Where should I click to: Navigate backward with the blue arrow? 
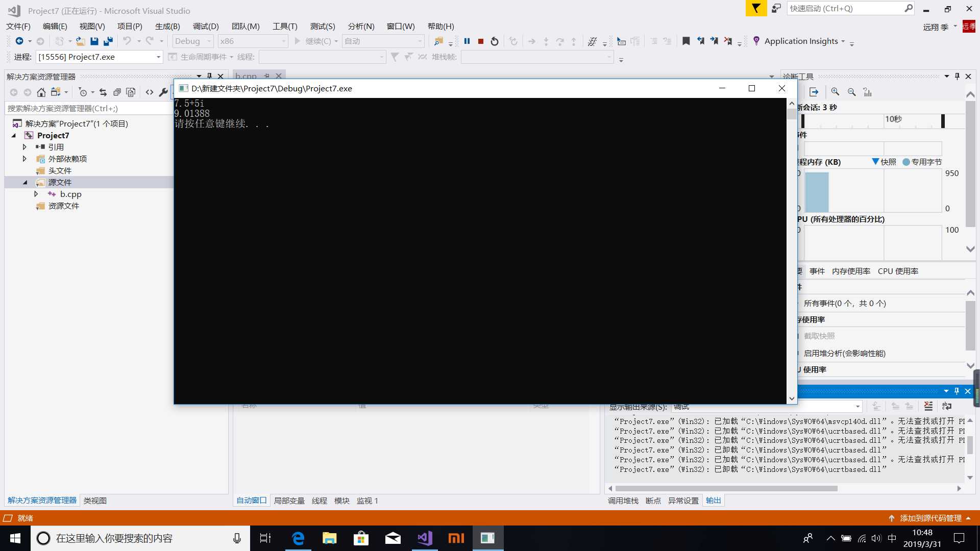(x=19, y=41)
